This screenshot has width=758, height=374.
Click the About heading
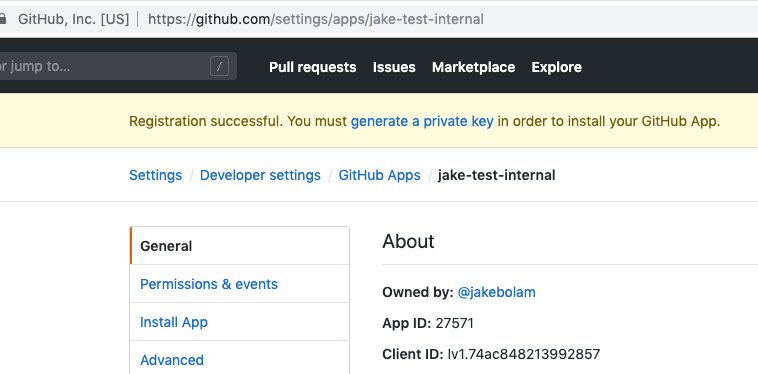coord(408,241)
